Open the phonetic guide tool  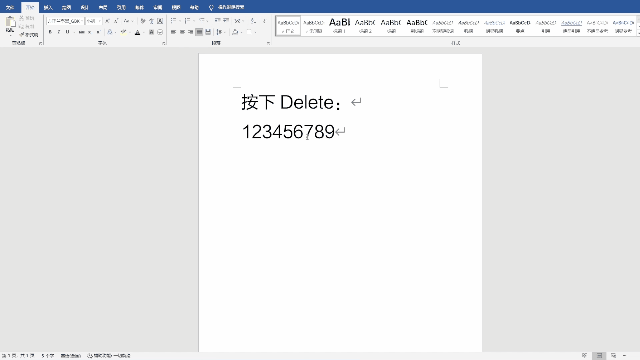coord(151,21)
